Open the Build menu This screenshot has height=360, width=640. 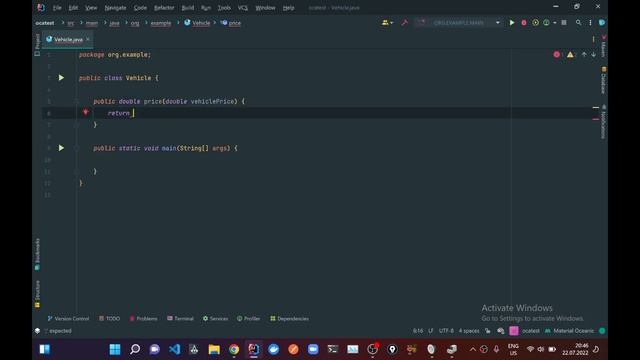(188, 8)
